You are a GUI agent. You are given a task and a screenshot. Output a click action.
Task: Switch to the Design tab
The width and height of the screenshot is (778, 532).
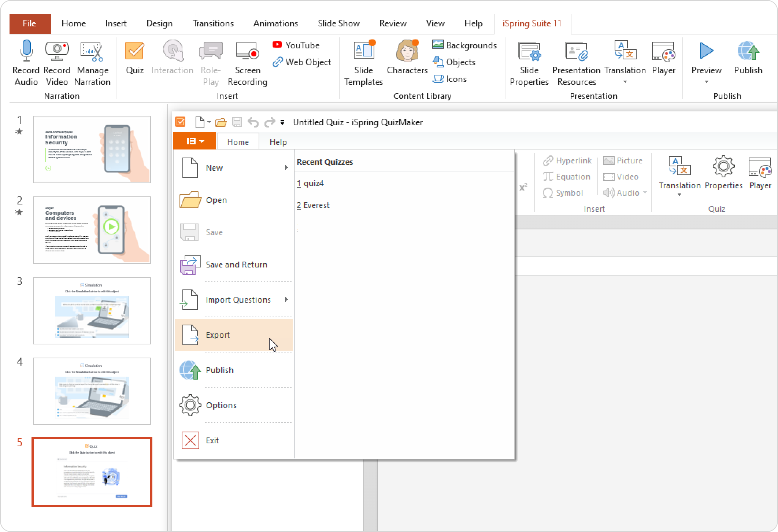click(159, 23)
